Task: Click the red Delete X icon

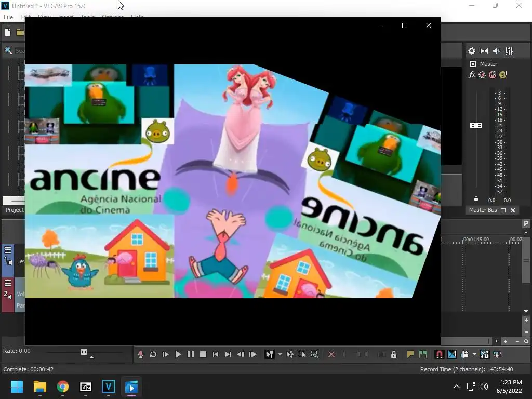Action: tap(331, 354)
